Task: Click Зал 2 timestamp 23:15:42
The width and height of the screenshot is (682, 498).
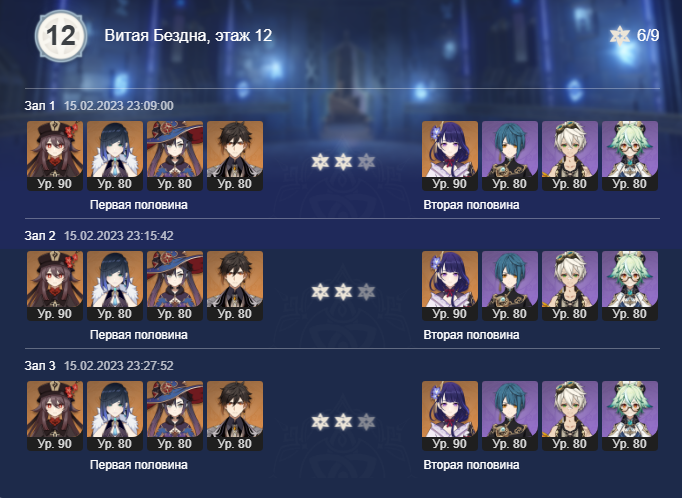Action: pos(119,236)
